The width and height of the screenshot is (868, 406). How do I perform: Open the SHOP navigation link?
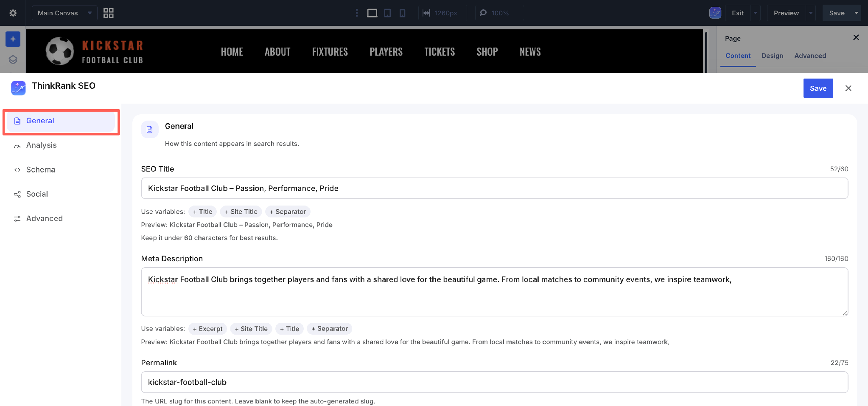click(487, 52)
